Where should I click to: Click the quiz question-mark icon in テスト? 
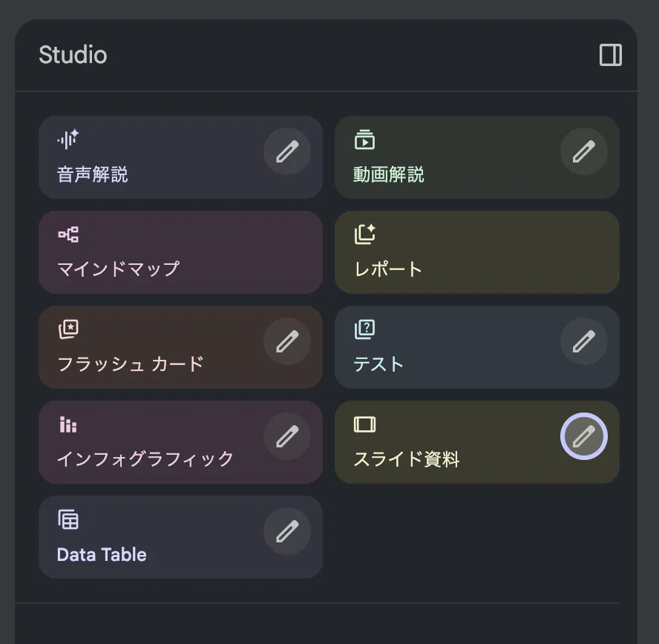click(x=364, y=329)
